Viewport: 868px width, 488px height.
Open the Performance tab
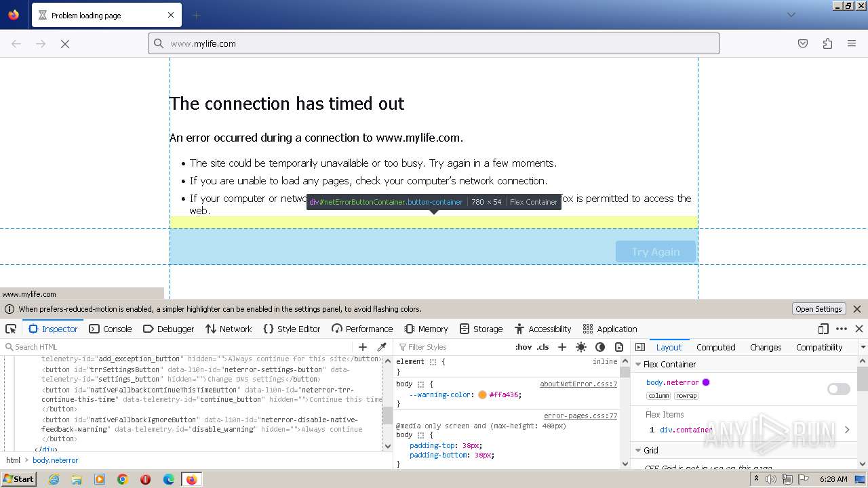[362, 329]
